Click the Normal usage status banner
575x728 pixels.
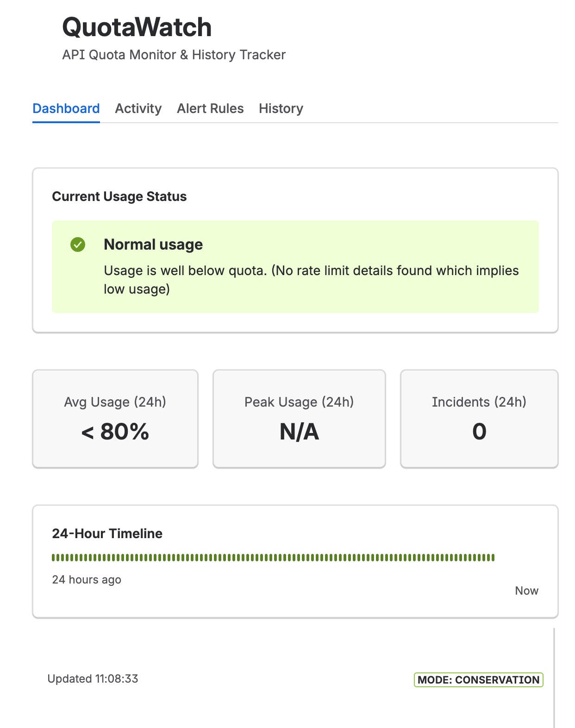coord(295,267)
